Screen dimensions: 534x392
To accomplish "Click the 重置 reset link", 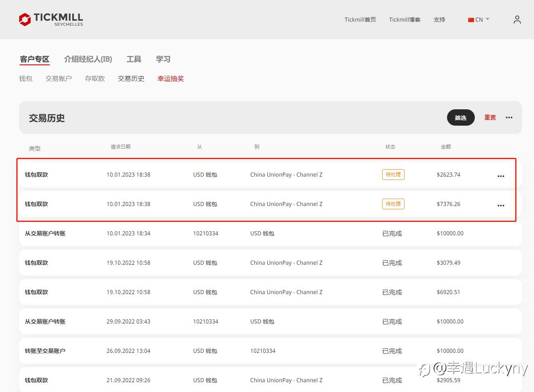I will [490, 117].
